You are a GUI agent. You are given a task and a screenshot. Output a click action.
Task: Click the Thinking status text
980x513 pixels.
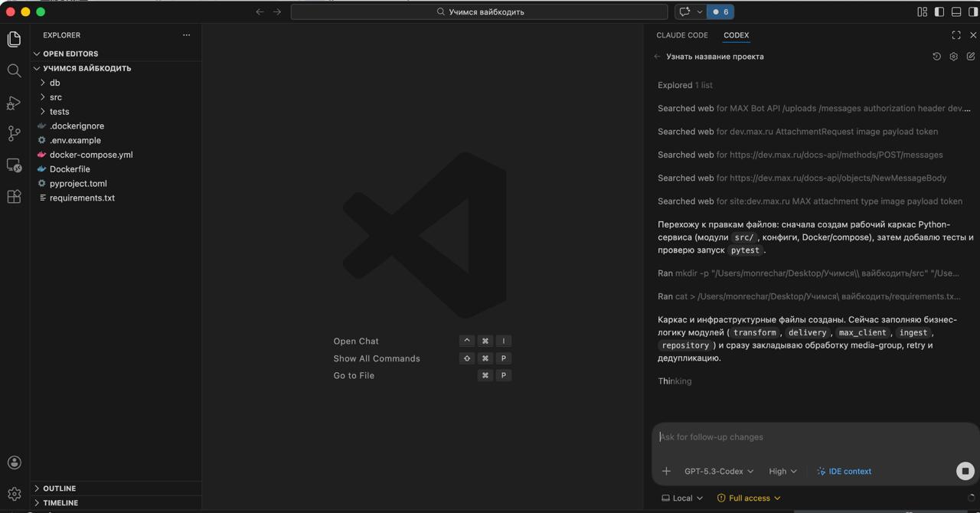(675, 381)
